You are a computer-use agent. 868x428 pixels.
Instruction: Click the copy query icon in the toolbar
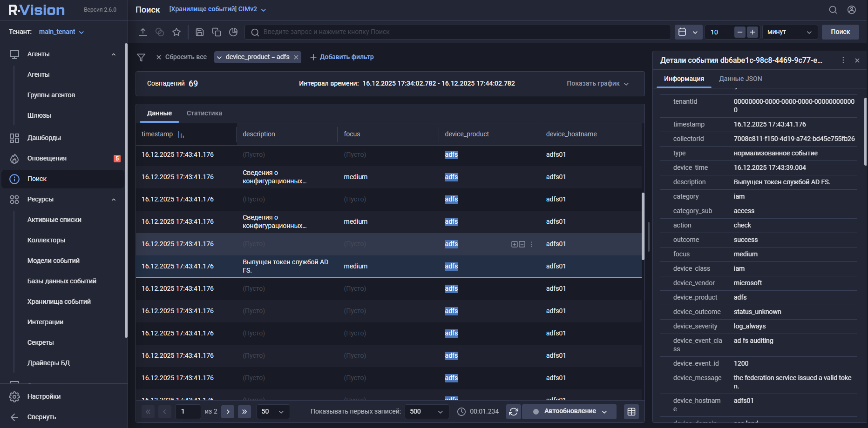(x=217, y=32)
